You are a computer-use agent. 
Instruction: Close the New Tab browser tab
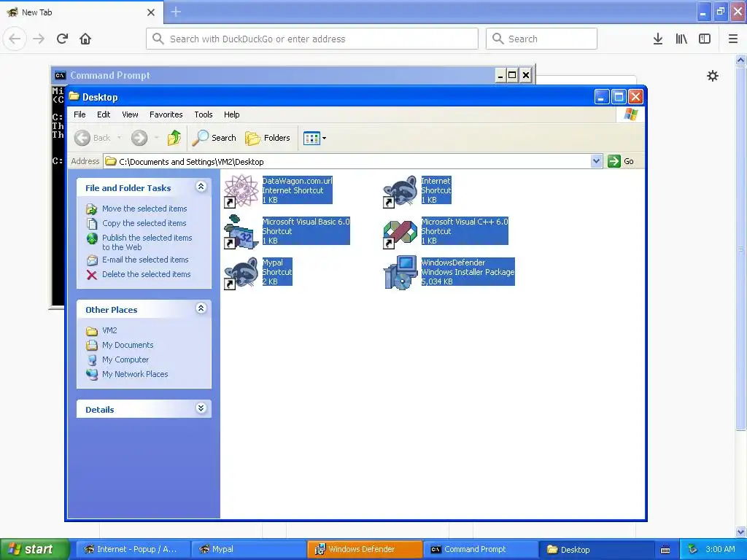click(151, 12)
